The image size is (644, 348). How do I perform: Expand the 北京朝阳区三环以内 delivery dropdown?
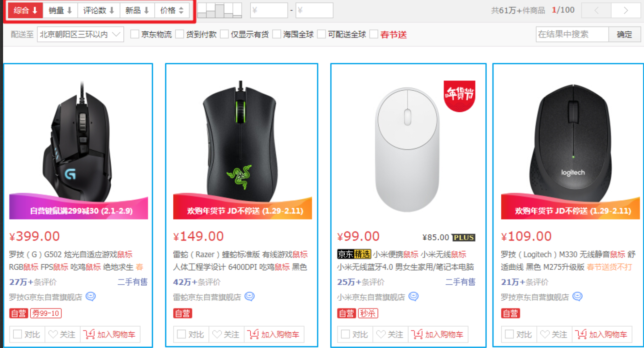point(80,34)
